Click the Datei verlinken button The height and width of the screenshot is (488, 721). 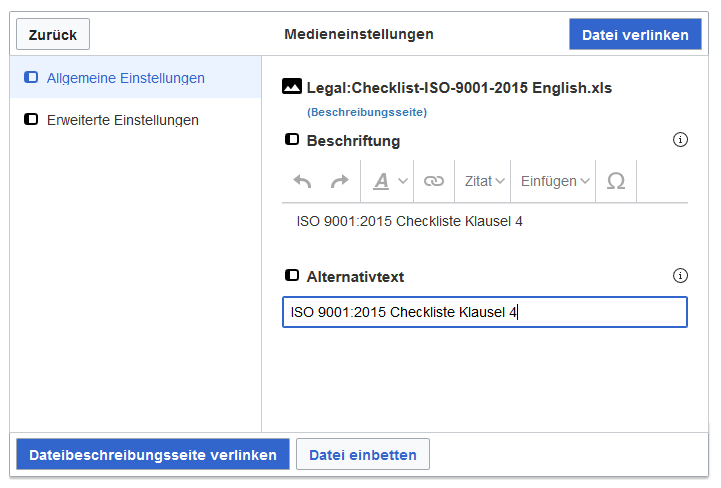[635, 34]
